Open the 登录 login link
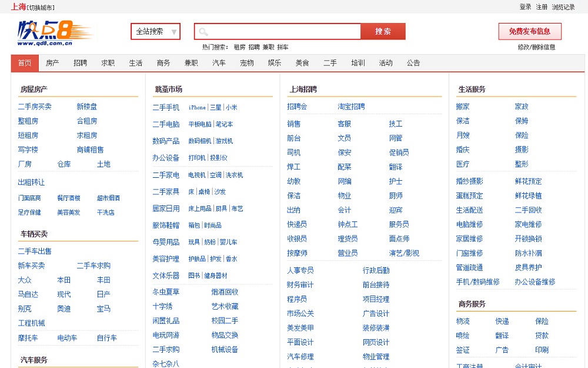The height and width of the screenshot is (368, 588). point(525,7)
